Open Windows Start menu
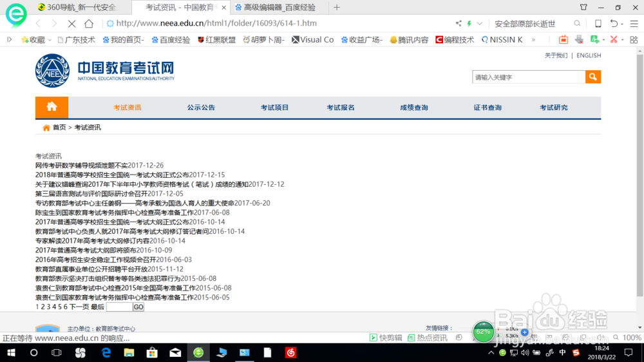 [11, 352]
